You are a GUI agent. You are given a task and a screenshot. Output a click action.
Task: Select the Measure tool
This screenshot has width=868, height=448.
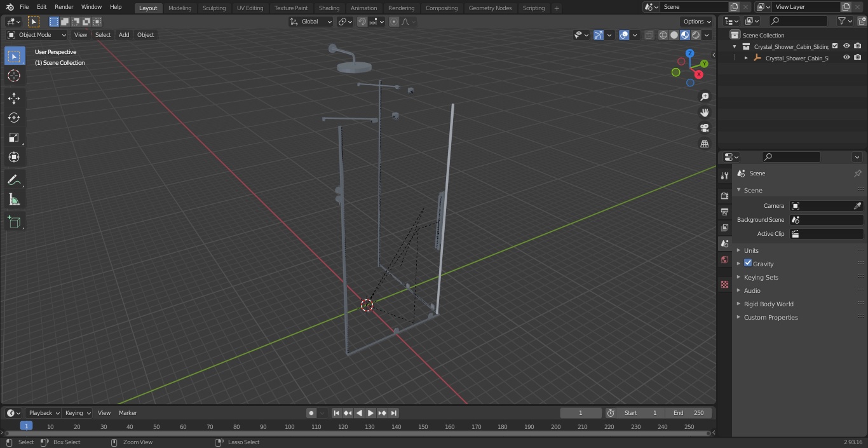pyautogui.click(x=14, y=200)
